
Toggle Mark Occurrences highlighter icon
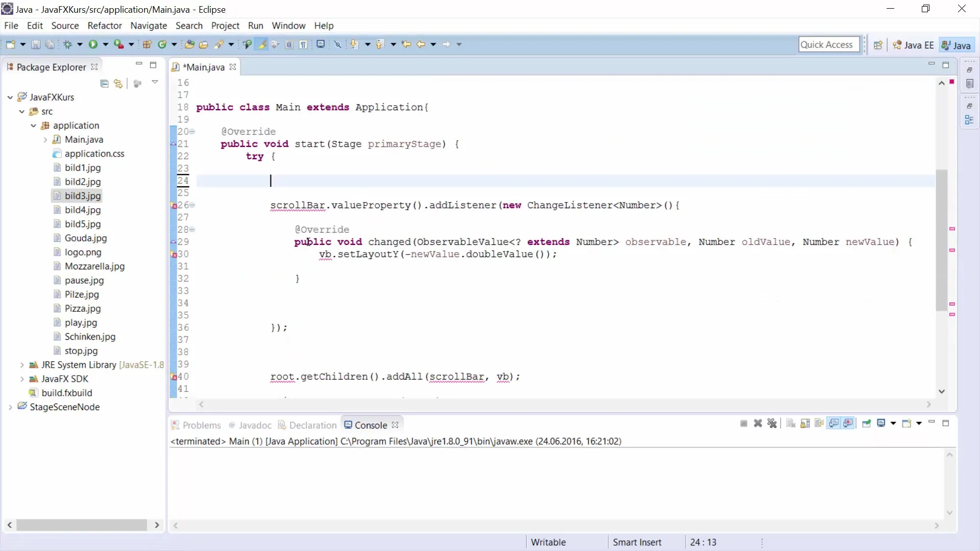[262, 44]
